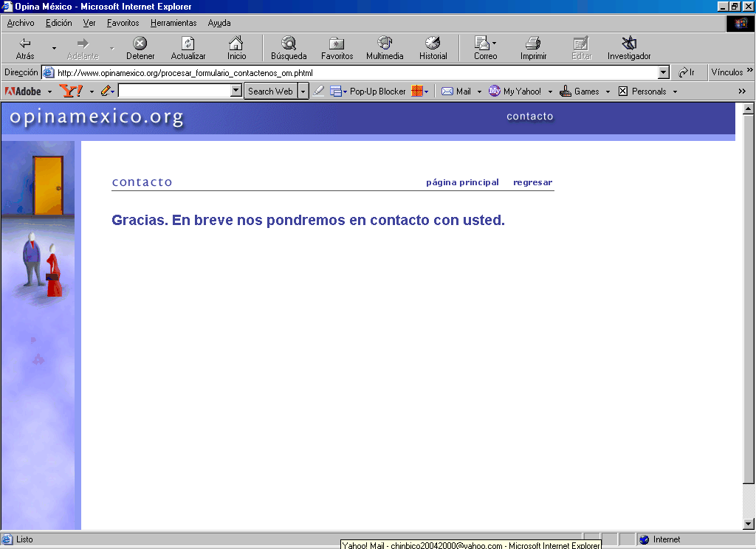Follow the página principal link
Viewport: 756px width, 549px height.
pyautogui.click(x=462, y=182)
